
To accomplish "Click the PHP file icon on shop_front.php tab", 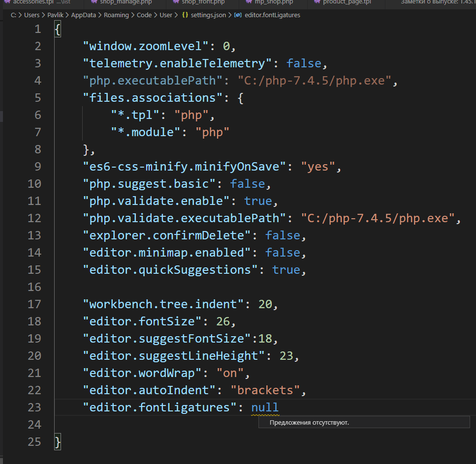I will coord(176,2).
